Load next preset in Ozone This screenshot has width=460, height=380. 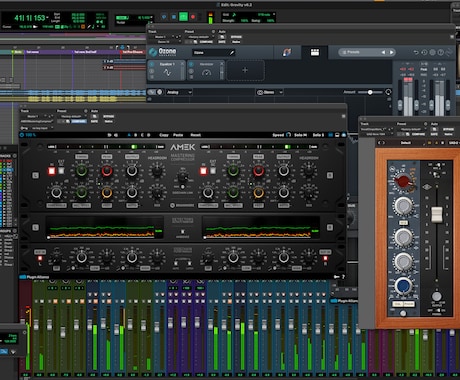[x=392, y=52]
